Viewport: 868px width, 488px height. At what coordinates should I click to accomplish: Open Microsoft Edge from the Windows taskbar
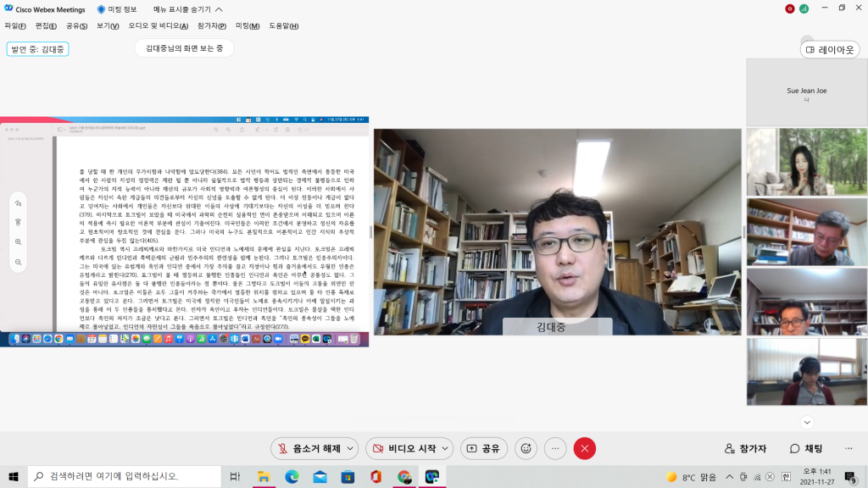click(291, 477)
